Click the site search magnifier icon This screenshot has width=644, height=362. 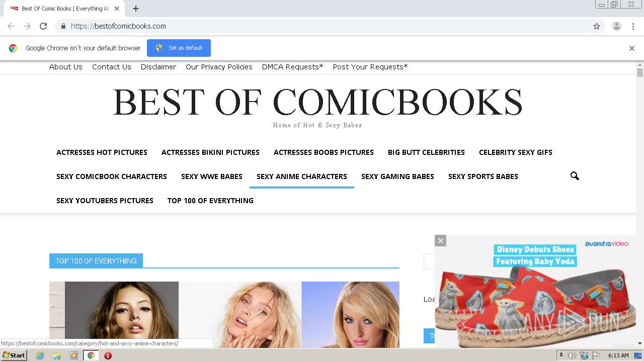[x=575, y=176]
